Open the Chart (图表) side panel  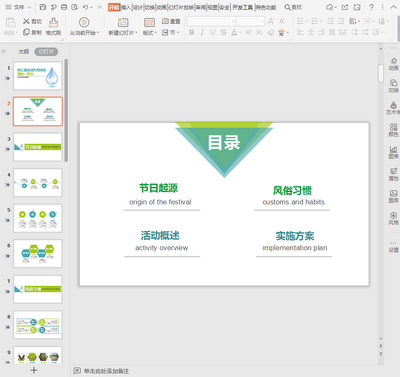[x=393, y=152]
